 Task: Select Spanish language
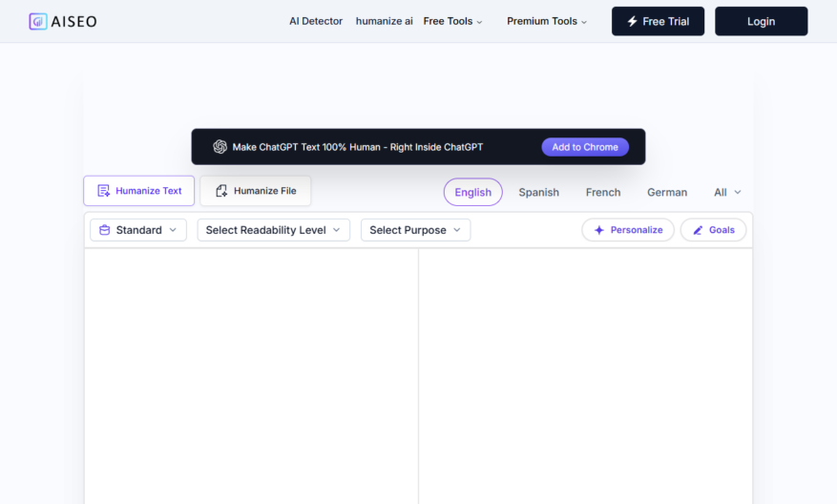[x=538, y=192]
